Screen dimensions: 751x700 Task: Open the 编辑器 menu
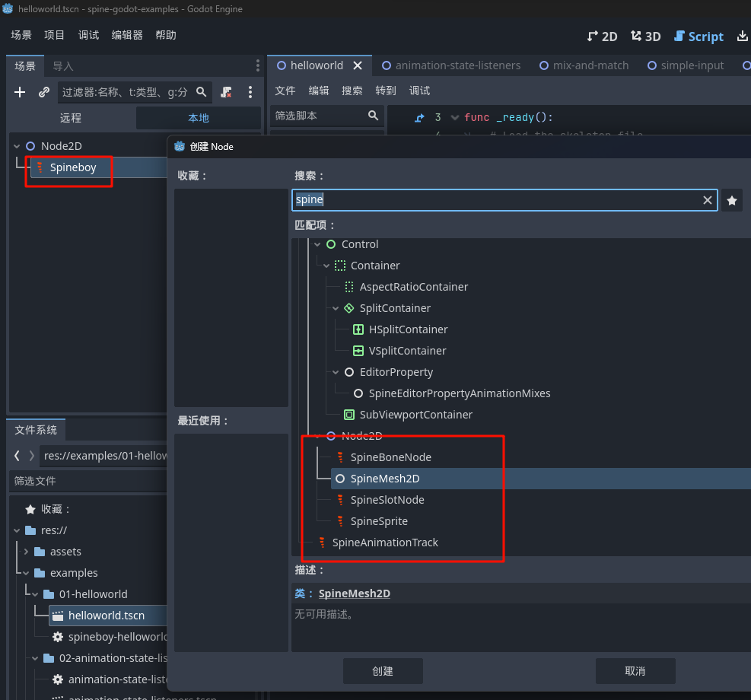tap(127, 35)
